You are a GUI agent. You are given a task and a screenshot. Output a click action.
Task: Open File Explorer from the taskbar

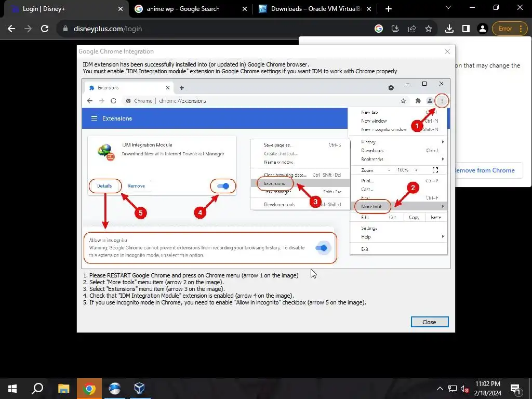[x=63, y=389]
